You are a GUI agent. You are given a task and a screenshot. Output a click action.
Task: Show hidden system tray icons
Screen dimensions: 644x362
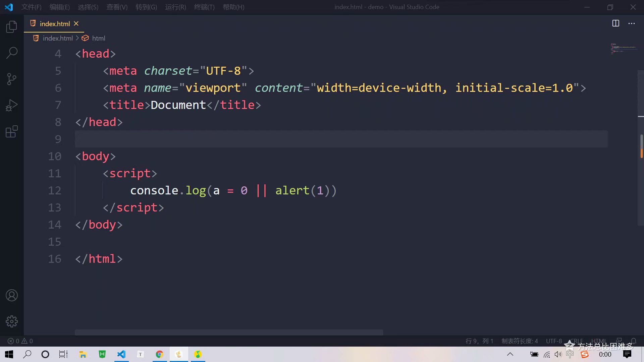(x=510, y=354)
